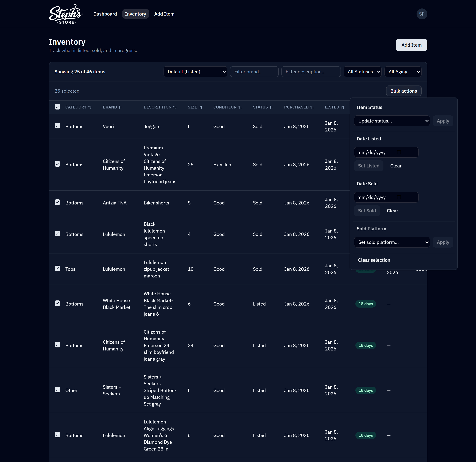This screenshot has height=462, width=476.
Task: Sort the table by Purchased date
Action: click(299, 107)
